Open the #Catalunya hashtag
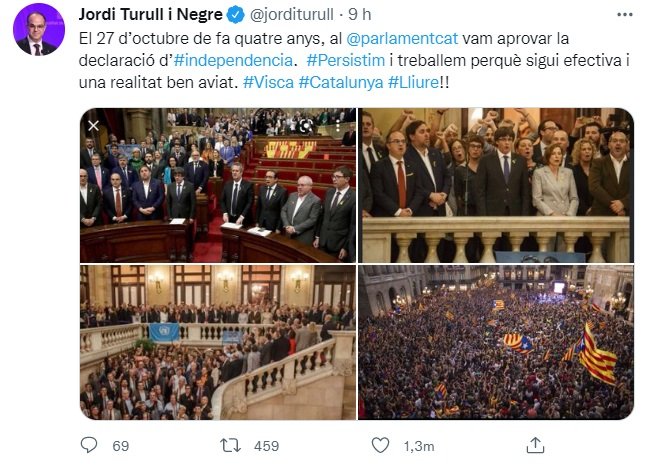Screen dimensions: 648x469 [x=341, y=82]
